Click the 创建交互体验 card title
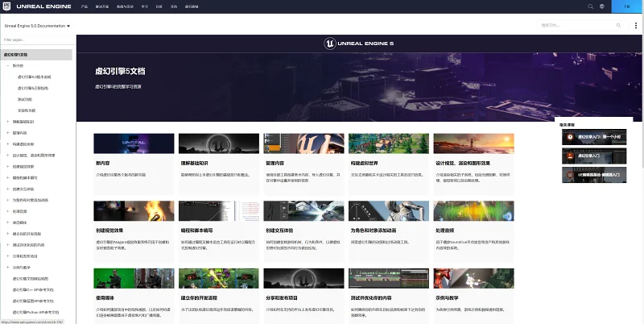Image resolution: width=644 pixels, height=324 pixels. (x=279, y=231)
